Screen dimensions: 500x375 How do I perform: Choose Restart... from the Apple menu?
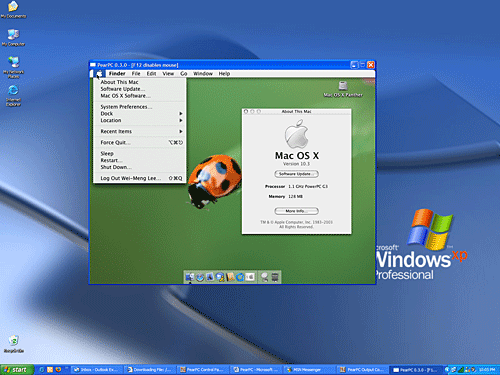(139, 160)
